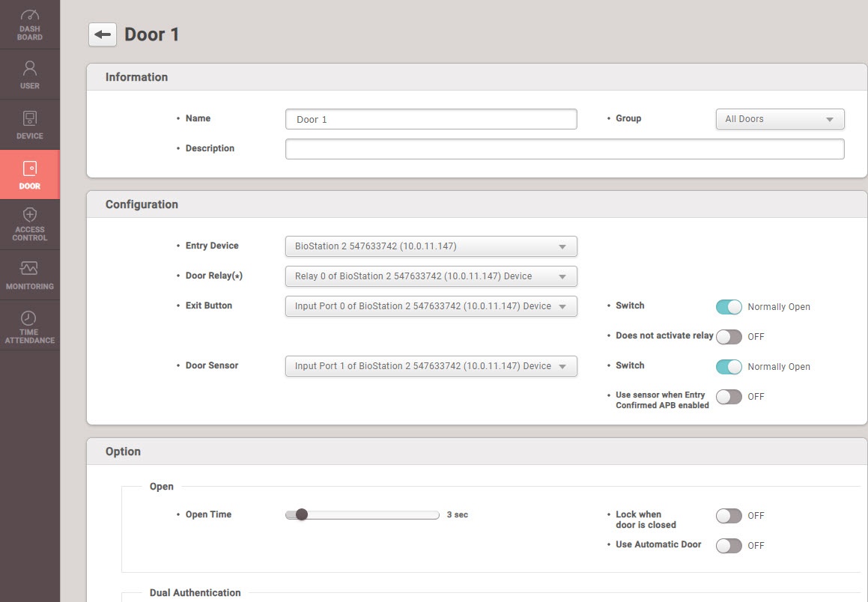Toggle Door Sensor switch Normally Open

pos(729,367)
